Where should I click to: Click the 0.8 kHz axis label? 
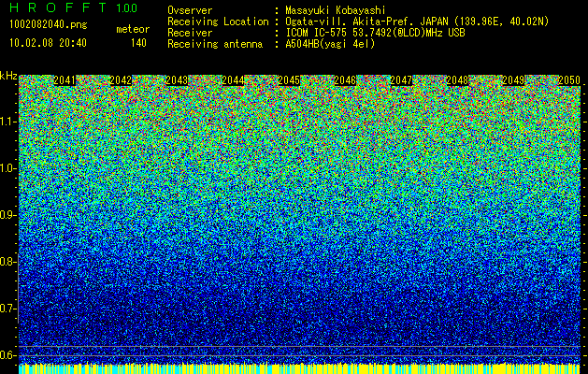click(x=8, y=262)
